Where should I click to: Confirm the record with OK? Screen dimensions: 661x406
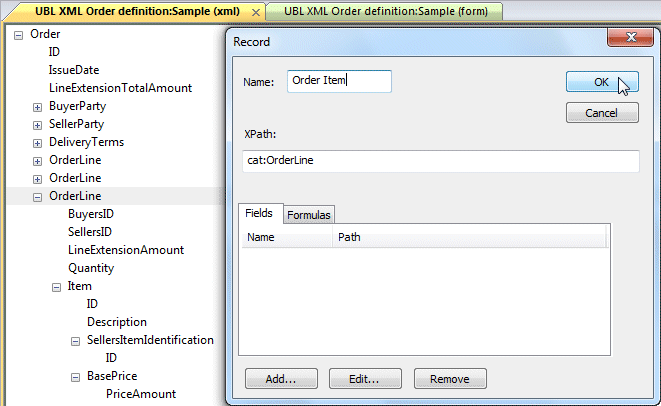coord(602,82)
